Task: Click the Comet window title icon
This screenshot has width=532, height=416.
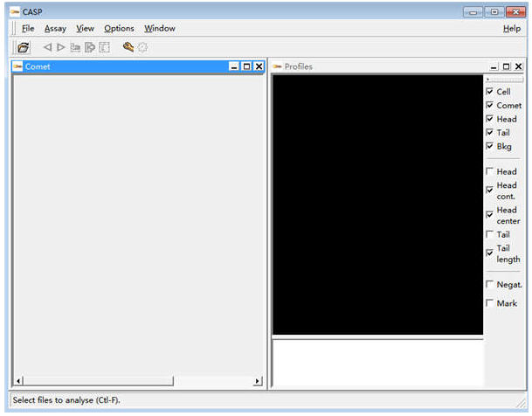Action: (17, 66)
